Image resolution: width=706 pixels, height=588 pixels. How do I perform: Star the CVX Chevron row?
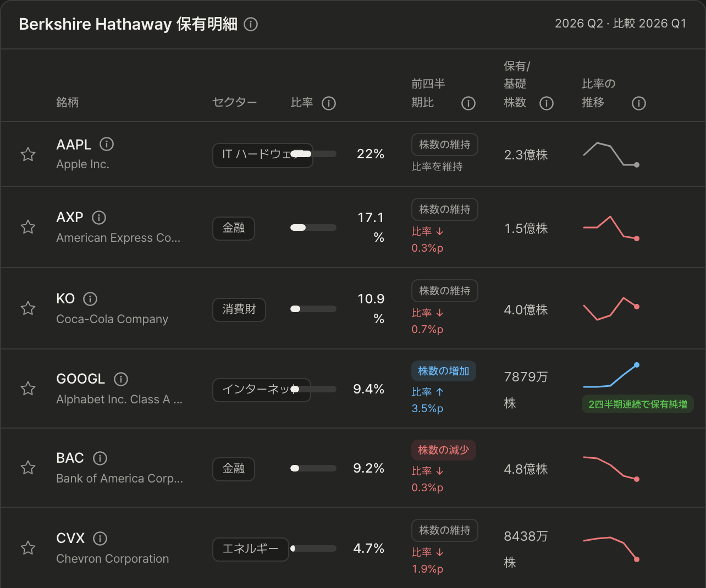(x=28, y=548)
